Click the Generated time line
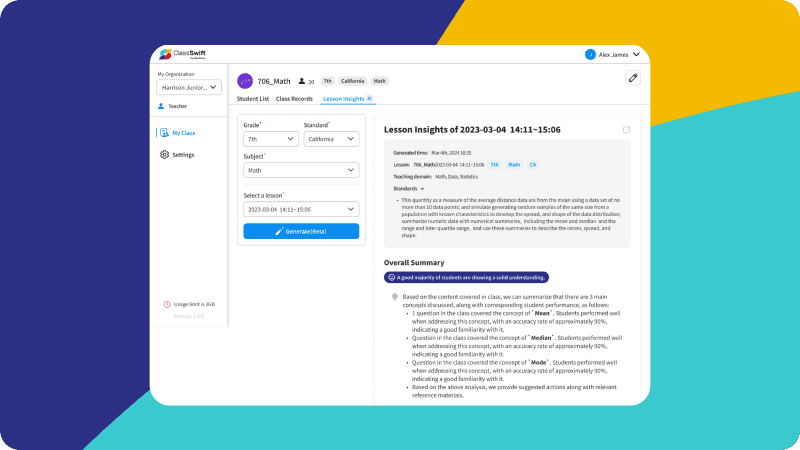 pyautogui.click(x=432, y=153)
